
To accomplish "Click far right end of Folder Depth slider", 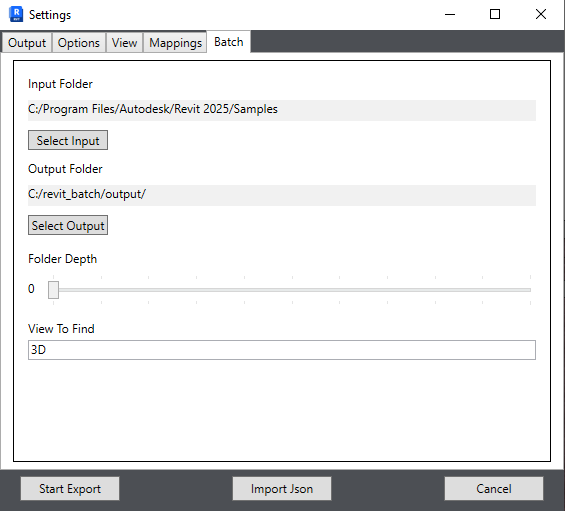I will pyautogui.click(x=530, y=290).
